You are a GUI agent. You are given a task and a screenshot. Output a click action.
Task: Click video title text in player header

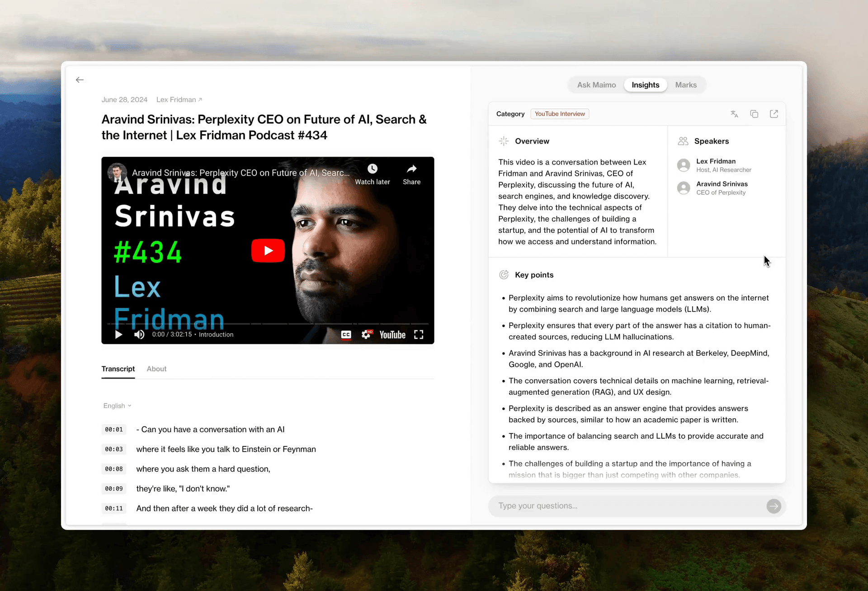(x=241, y=173)
